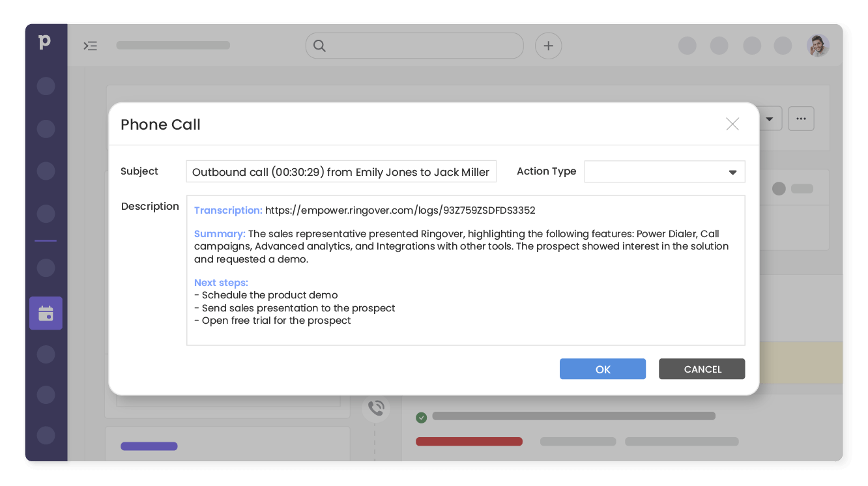The height and width of the screenshot is (486, 868).
Task: Confirm with the OK button
Action: point(602,369)
